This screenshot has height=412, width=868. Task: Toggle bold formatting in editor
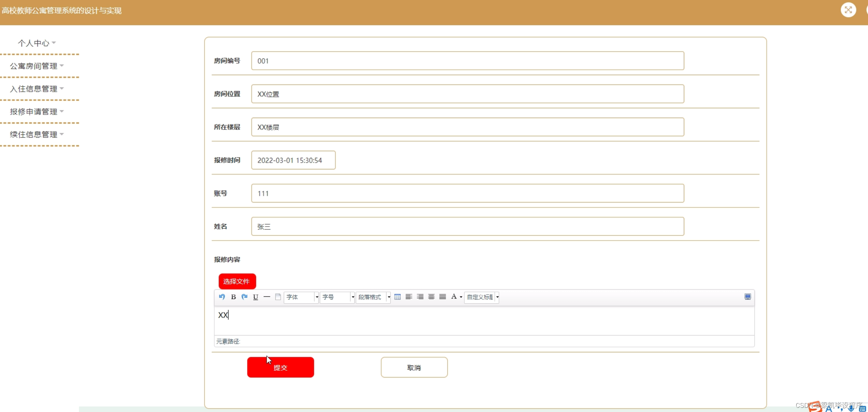click(233, 297)
